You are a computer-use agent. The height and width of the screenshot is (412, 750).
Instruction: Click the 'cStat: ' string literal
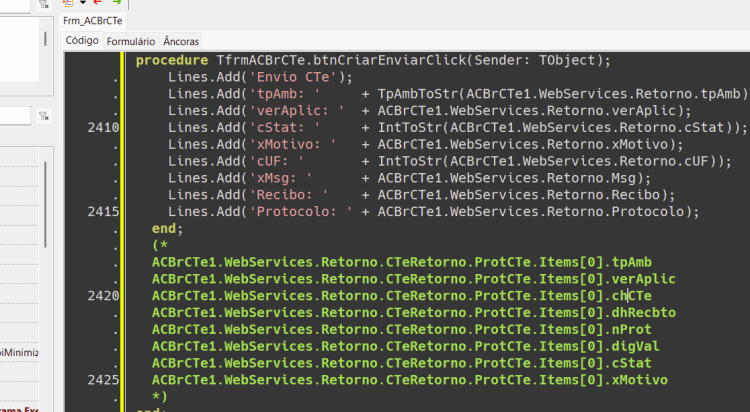(x=285, y=128)
